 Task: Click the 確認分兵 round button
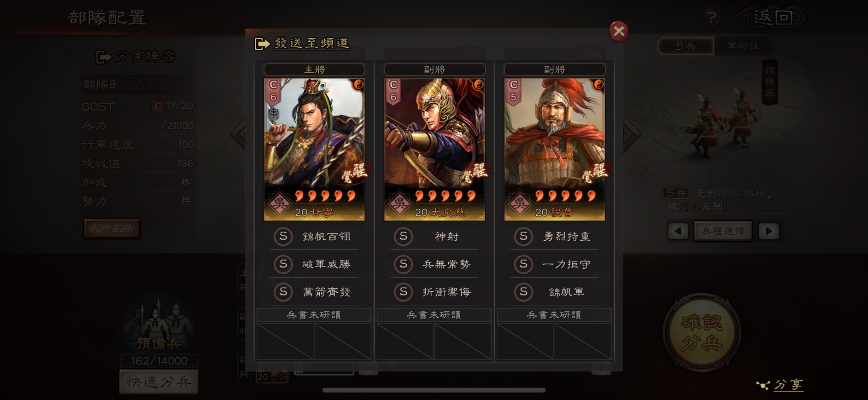point(702,332)
